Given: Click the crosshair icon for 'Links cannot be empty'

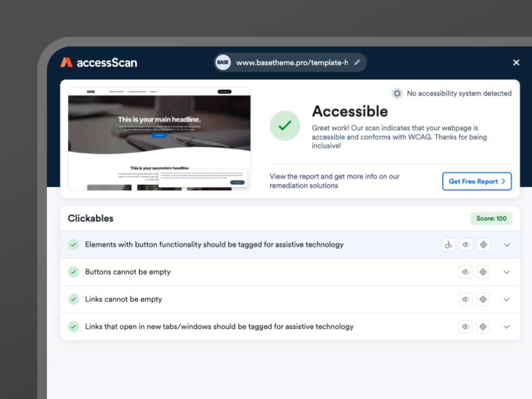Looking at the screenshot, I should coord(483,299).
